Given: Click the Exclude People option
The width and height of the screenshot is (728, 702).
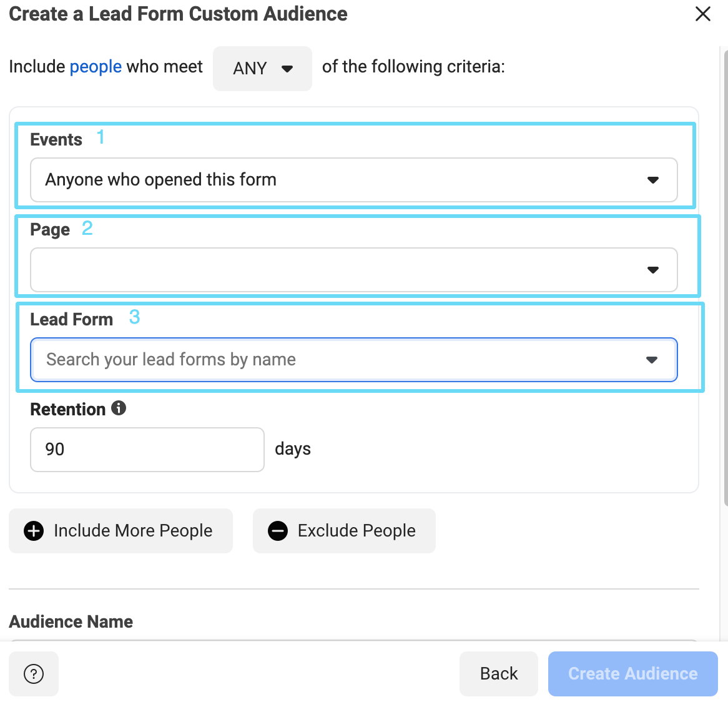Looking at the screenshot, I should pyautogui.click(x=344, y=530).
